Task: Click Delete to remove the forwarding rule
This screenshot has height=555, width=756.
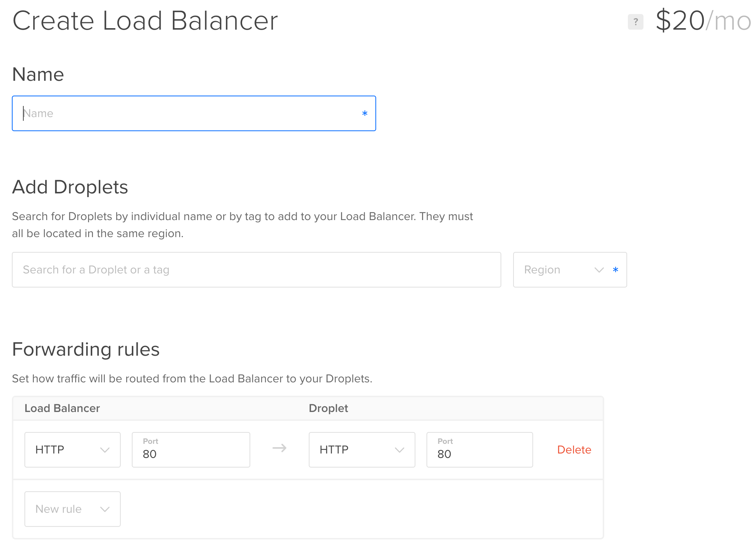Action: tap(574, 449)
